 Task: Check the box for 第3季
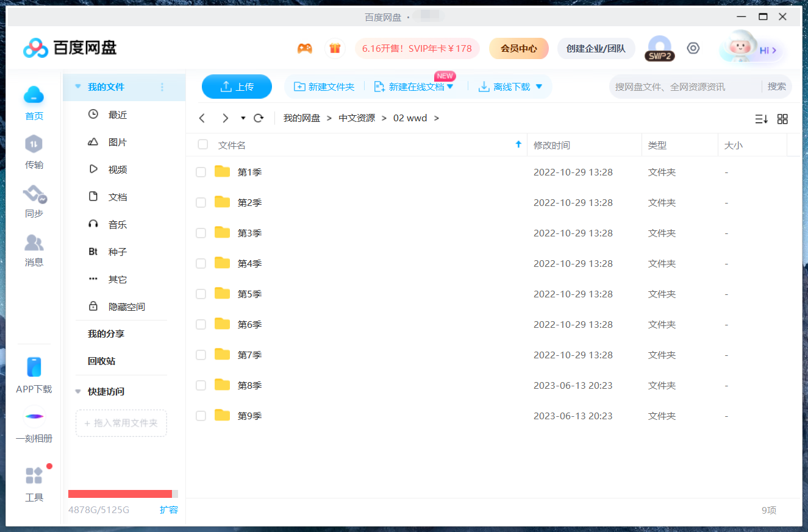[201, 233]
